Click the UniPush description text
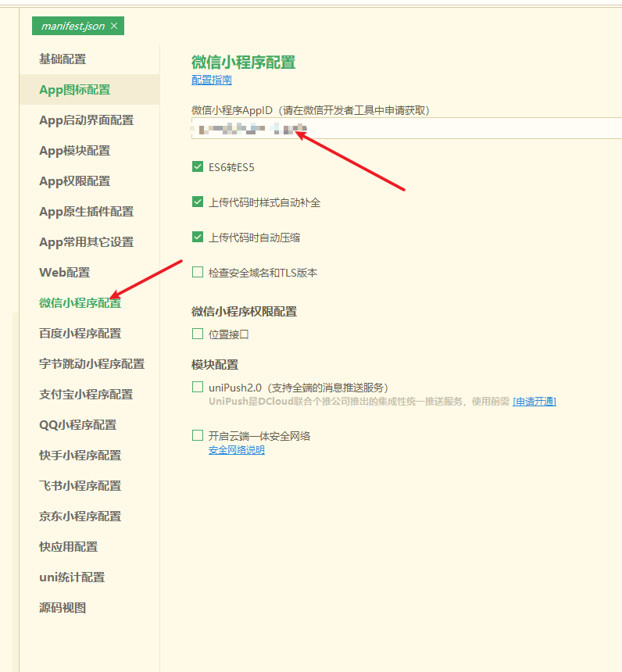622x672 pixels. (x=359, y=401)
